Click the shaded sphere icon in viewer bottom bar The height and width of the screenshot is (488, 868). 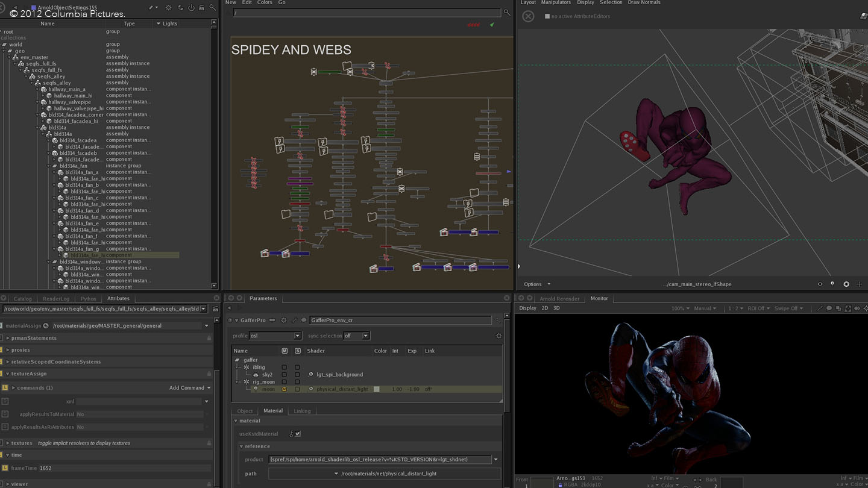(846, 284)
